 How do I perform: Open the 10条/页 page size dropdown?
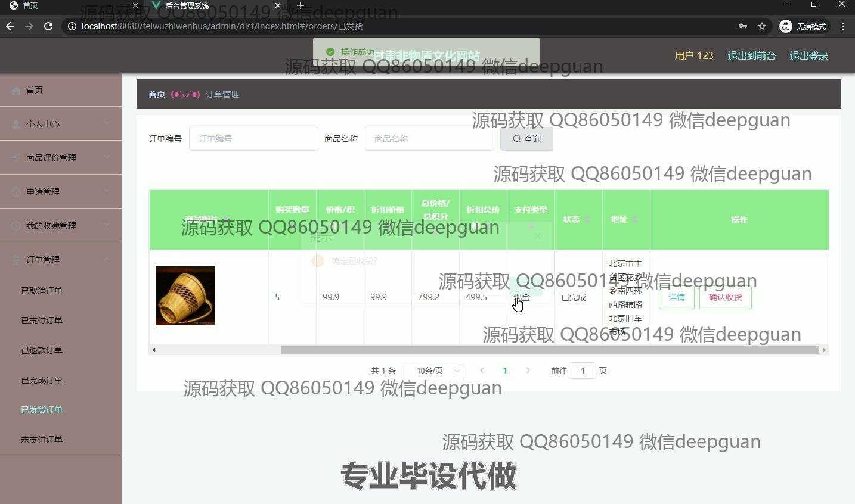[x=435, y=371]
